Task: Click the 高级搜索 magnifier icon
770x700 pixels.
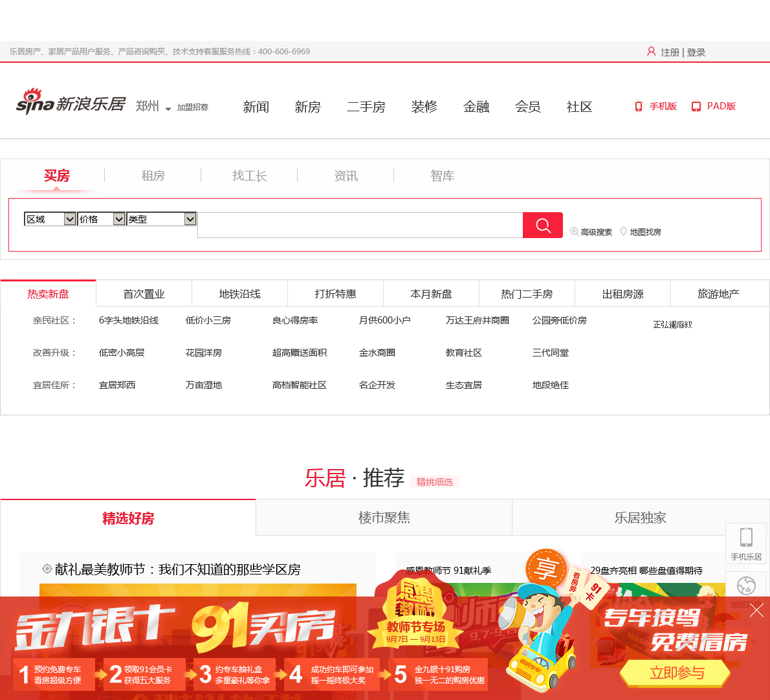Action: 573,231
